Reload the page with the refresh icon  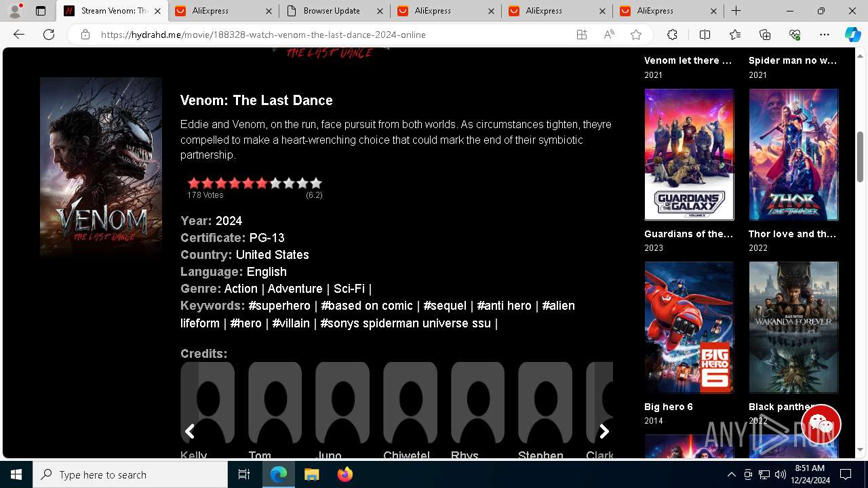pyautogui.click(x=49, y=35)
